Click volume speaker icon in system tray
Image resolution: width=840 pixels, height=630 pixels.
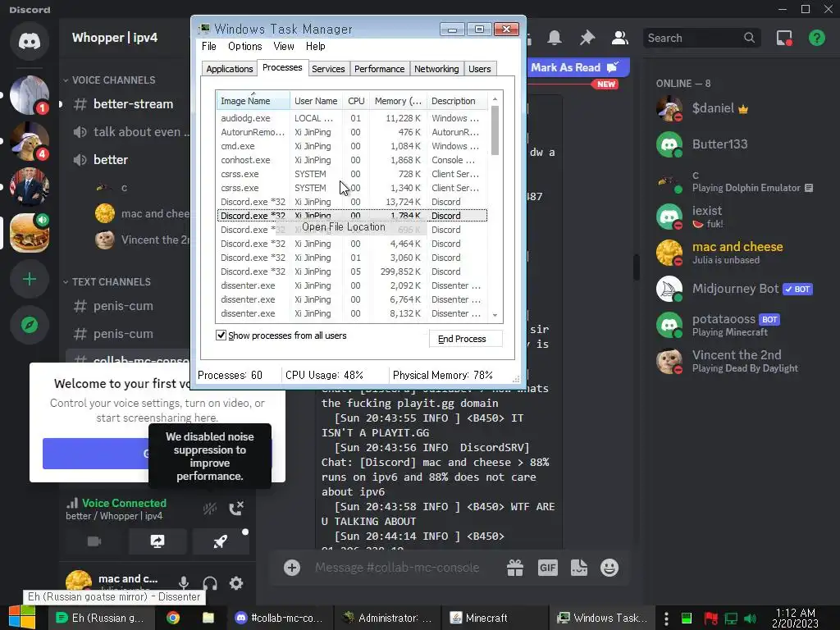[750, 619]
